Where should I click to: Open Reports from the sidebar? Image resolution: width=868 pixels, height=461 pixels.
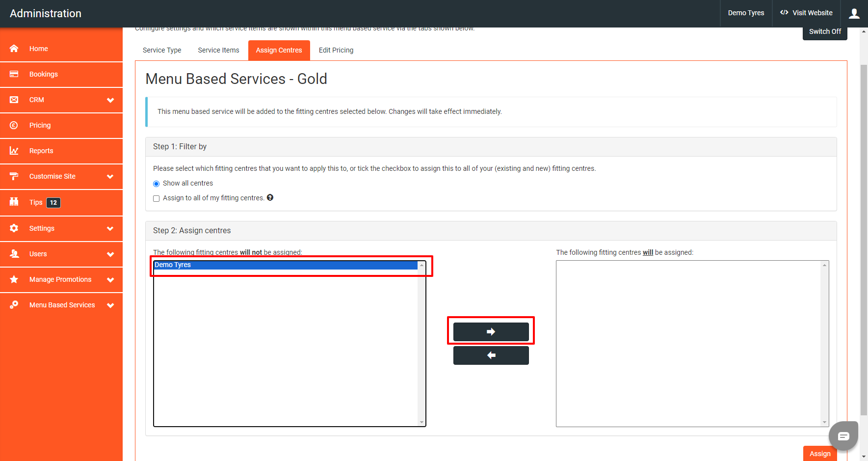click(41, 151)
